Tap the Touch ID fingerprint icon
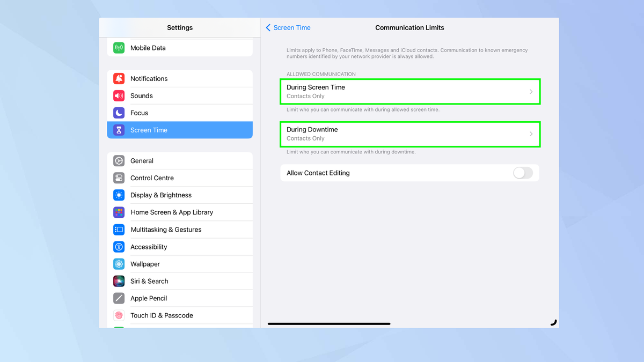The height and width of the screenshot is (362, 644). tap(119, 315)
